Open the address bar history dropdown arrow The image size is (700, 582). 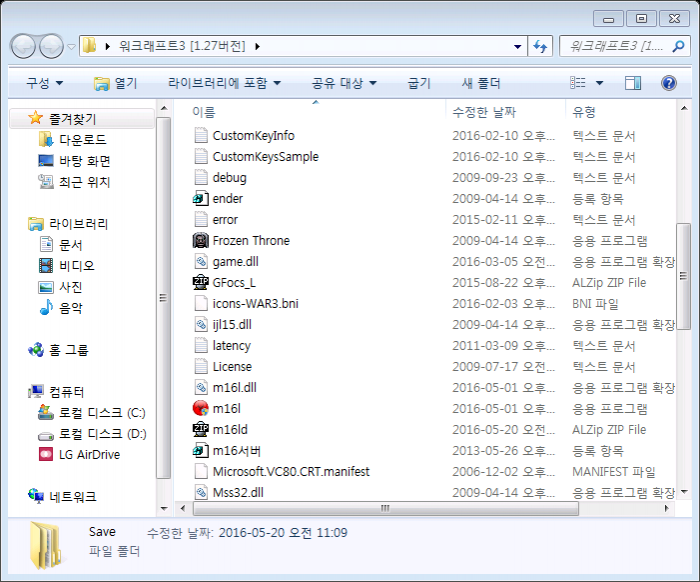click(517, 46)
